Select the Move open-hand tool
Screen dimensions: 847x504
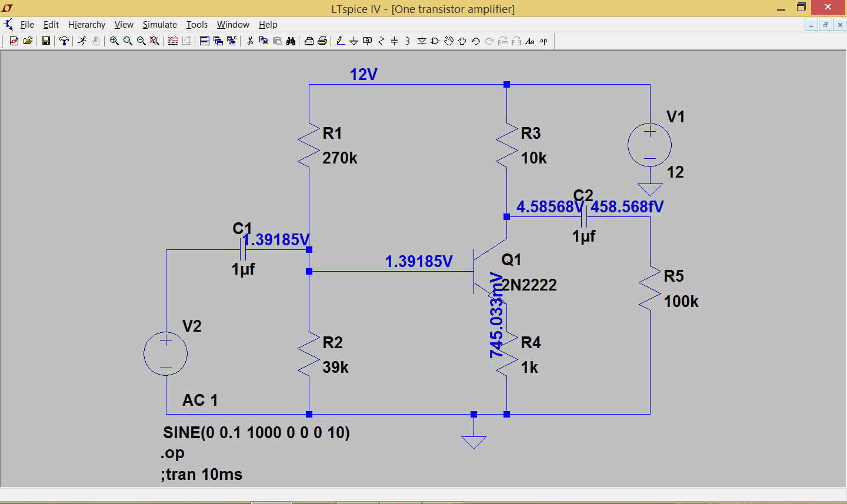click(449, 41)
